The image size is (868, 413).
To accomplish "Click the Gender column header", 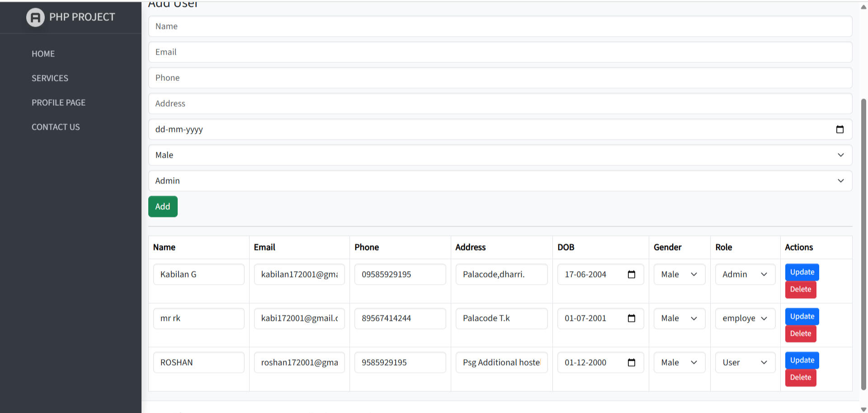I will pyautogui.click(x=667, y=247).
